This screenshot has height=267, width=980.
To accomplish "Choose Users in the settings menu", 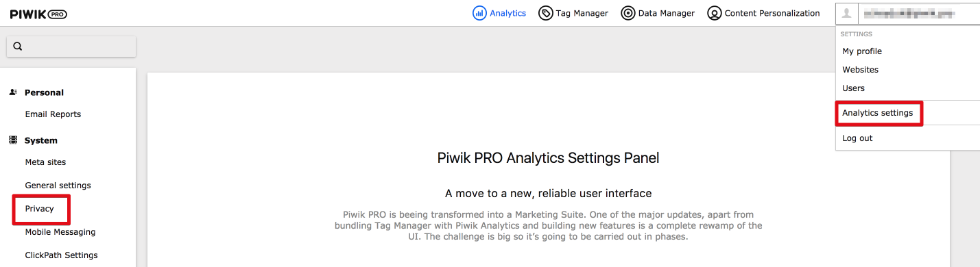I will coord(853,88).
